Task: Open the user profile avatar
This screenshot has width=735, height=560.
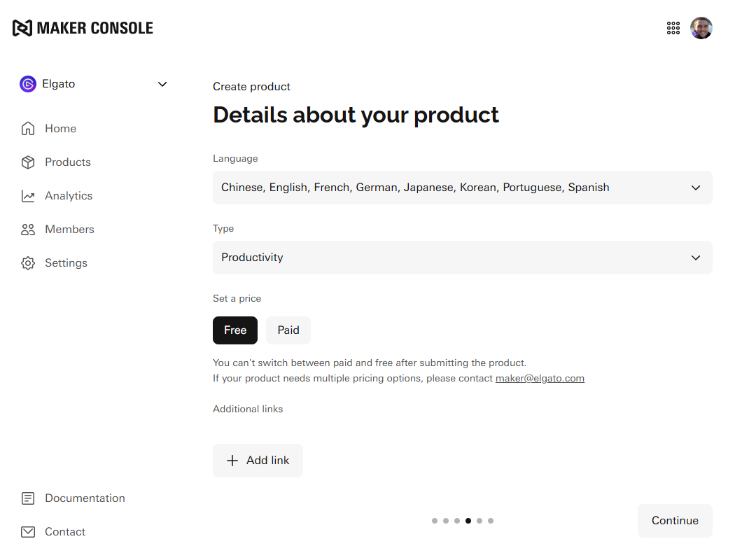Action: pyautogui.click(x=701, y=28)
